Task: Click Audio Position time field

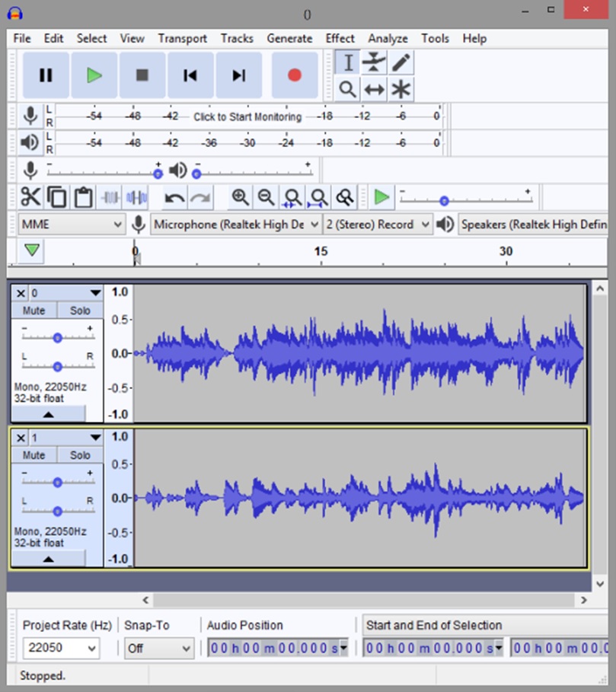Action: (274, 649)
